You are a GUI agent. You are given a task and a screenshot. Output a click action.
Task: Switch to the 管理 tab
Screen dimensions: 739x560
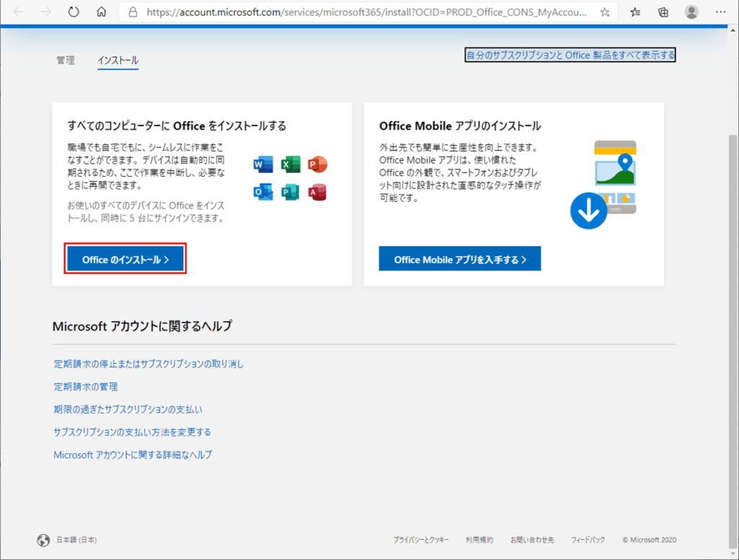[x=65, y=61]
